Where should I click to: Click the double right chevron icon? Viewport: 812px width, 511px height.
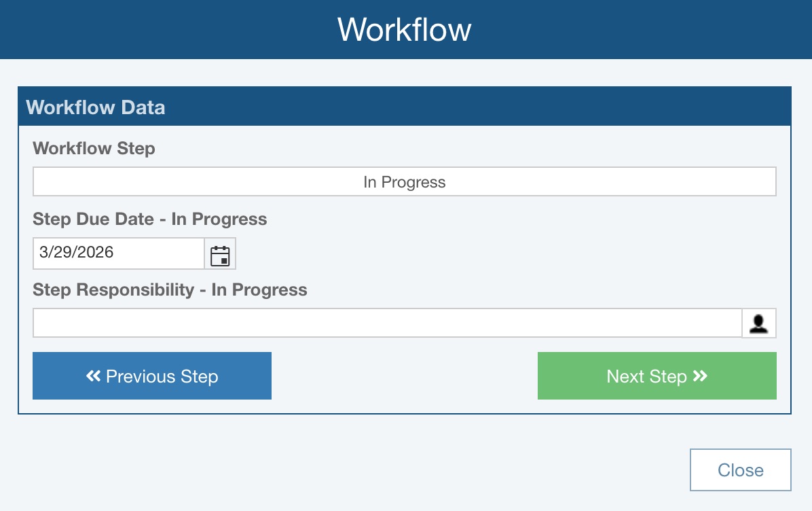(x=700, y=376)
